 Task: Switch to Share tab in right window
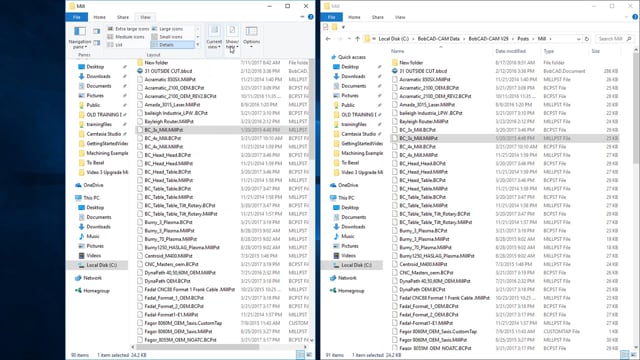pos(377,17)
